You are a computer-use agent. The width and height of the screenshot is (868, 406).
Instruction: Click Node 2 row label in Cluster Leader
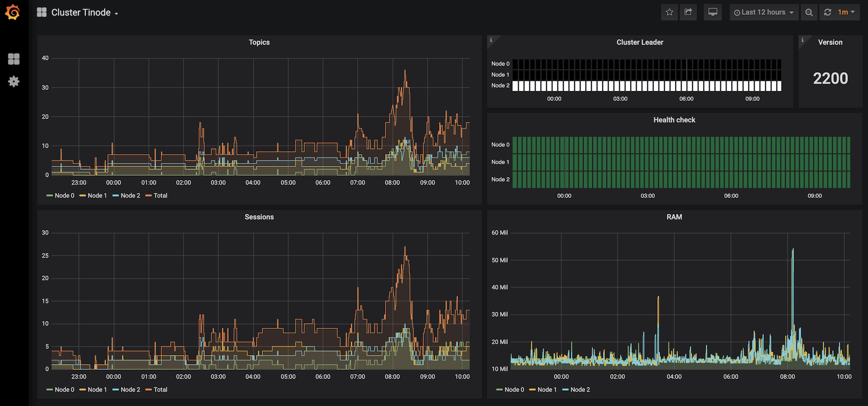(x=500, y=86)
